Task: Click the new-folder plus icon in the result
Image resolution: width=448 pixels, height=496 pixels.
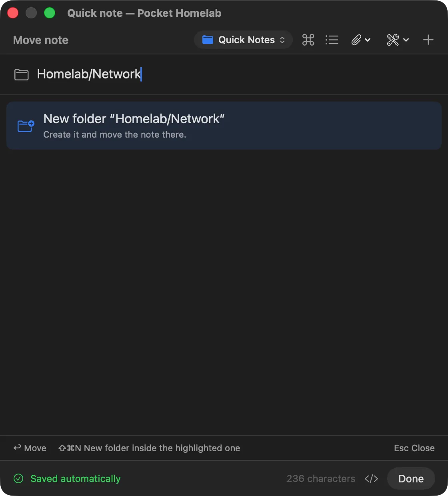Action: (x=26, y=126)
